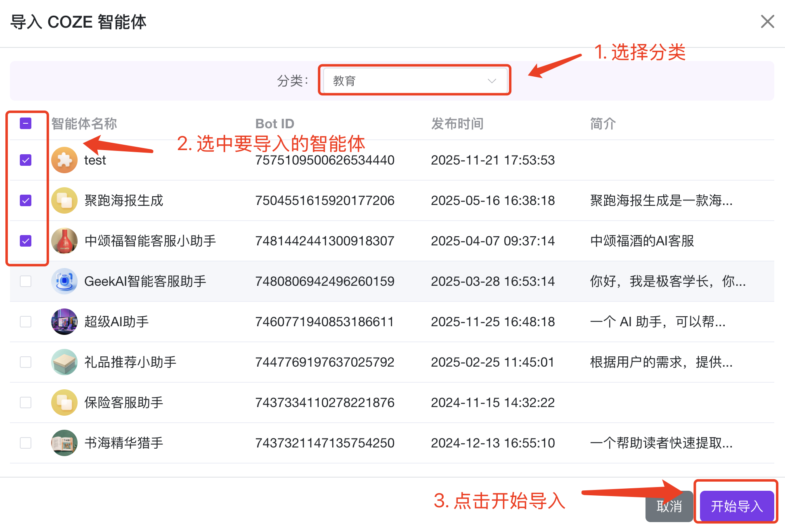Click the 超级AI助手 avatar thumbnail

(64, 322)
